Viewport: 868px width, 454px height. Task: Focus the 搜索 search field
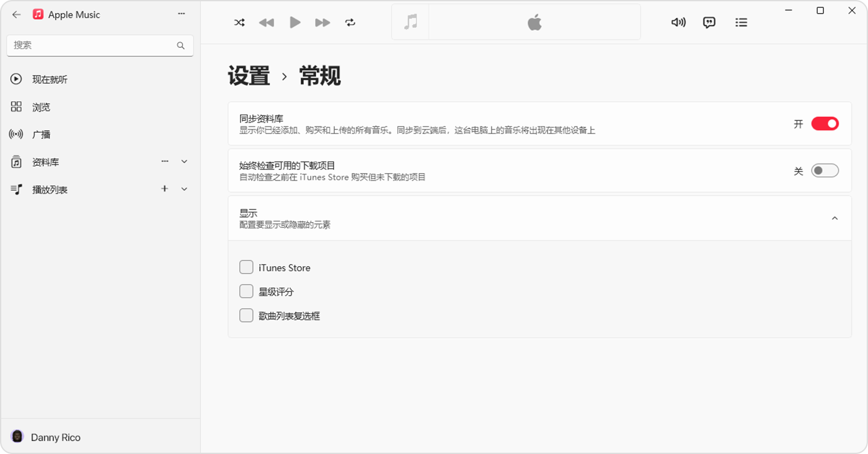(100, 45)
